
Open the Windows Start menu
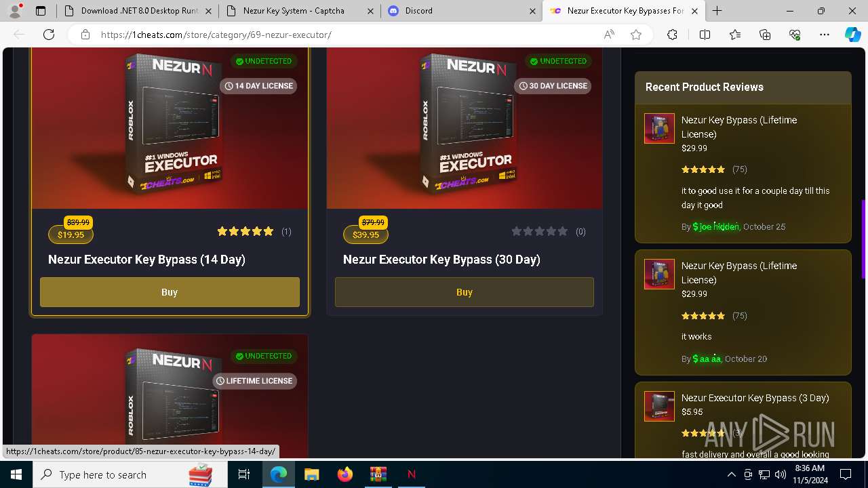[16, 474]
